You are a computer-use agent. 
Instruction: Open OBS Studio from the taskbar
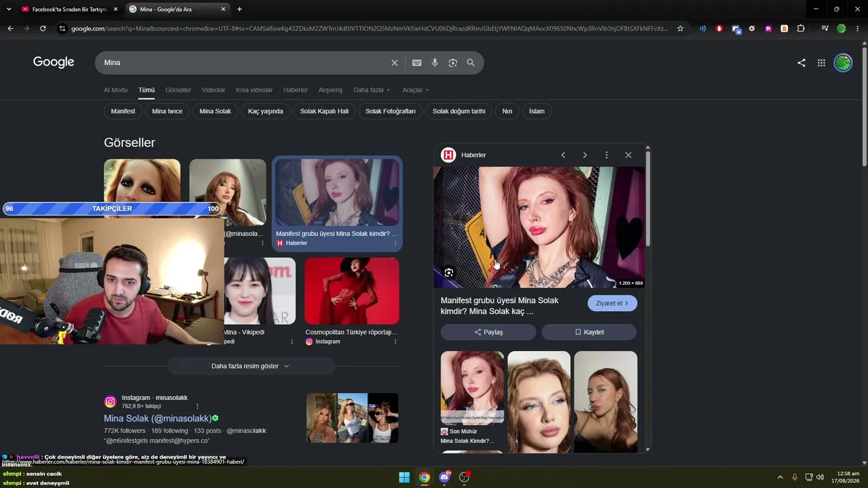click(x=465, y=477)
